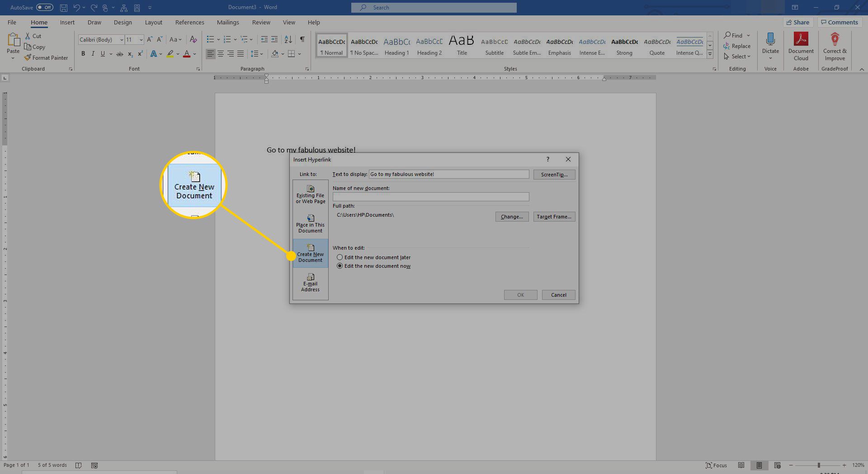
Task: Cancel the Insert Hyperlink dialog
Action: tap(558, 295)
